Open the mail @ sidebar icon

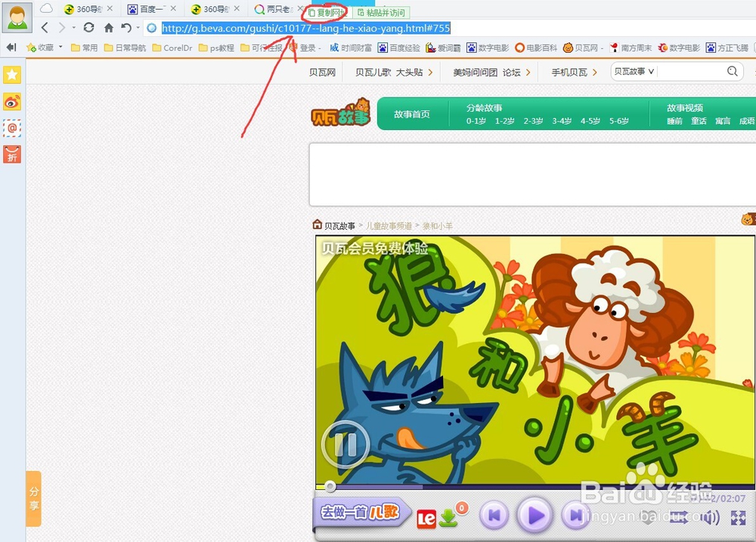(x=12, y=129)
